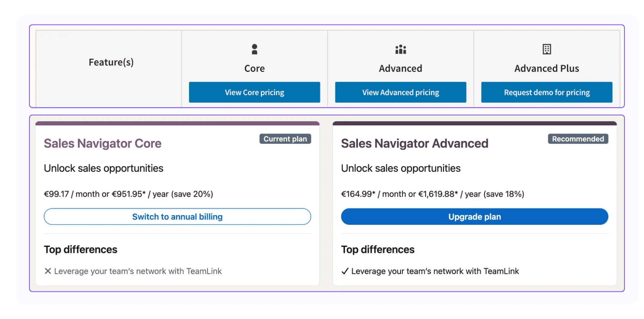Click Top differences under Advanced plan
This screenshot has height=319, width=644.
378,250
